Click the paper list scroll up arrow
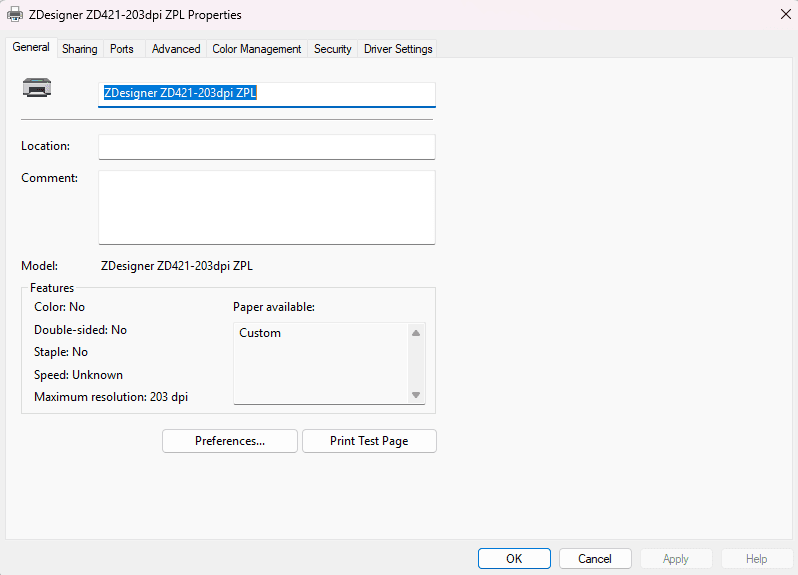This screenshot has width=798, height=575. click(x=416, y=333)
